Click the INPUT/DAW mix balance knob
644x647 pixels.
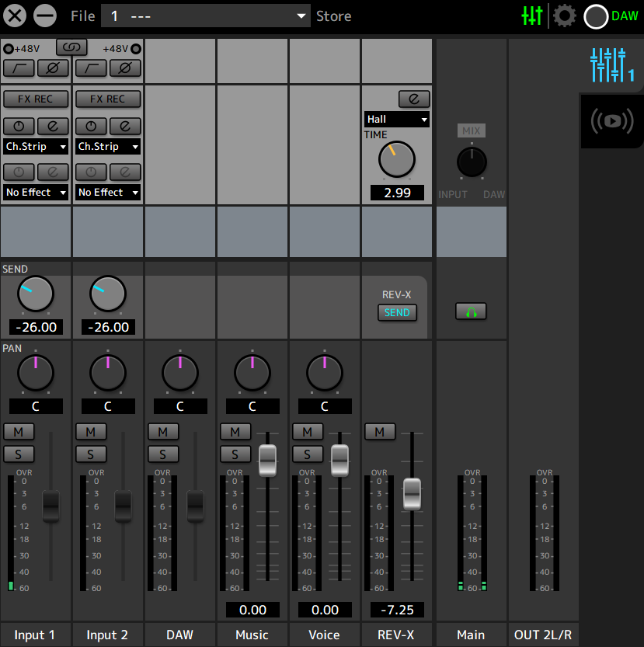(x=472, y=162)
